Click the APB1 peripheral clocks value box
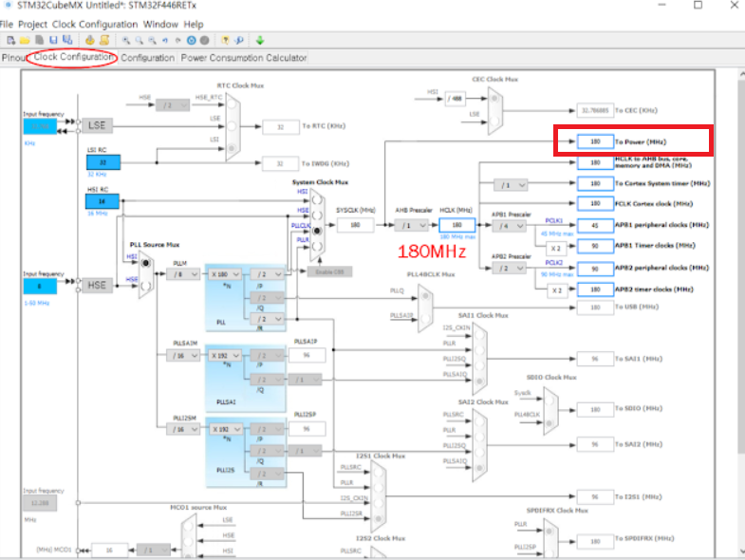Image resolution: width=745 pixels, height=560 pixels. 595,225
